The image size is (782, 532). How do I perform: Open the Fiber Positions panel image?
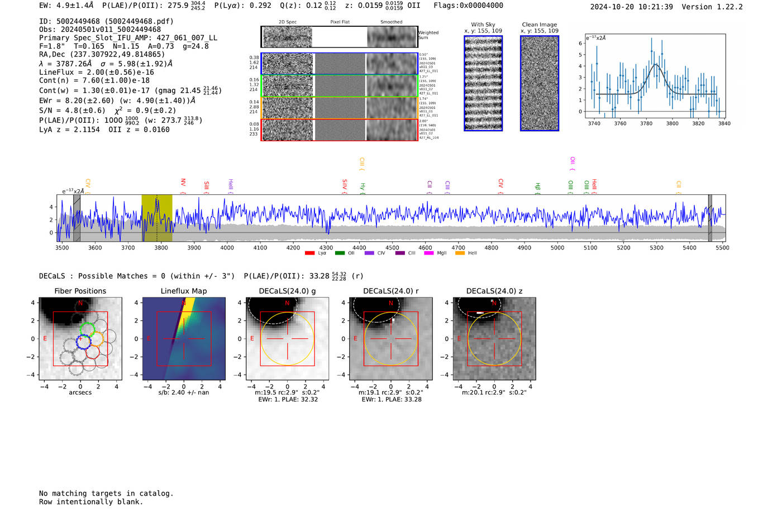tap(80, 339)
